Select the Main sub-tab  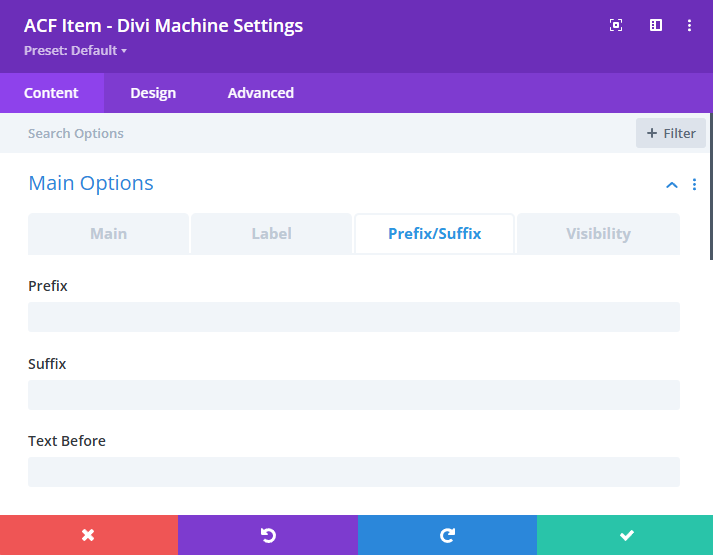pyautogui.click(x=108, y=234)
